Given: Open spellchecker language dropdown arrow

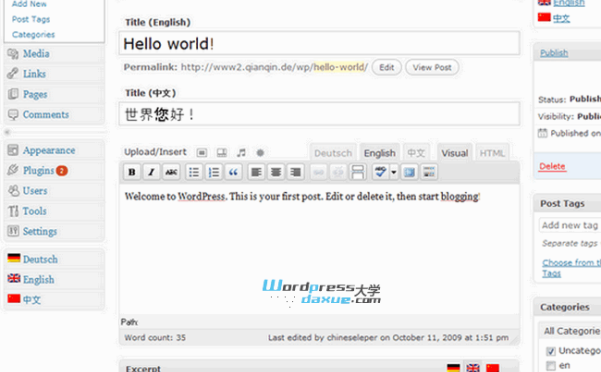Looking at the screenshot, I should pyautogui.click(x=394, y=172).
